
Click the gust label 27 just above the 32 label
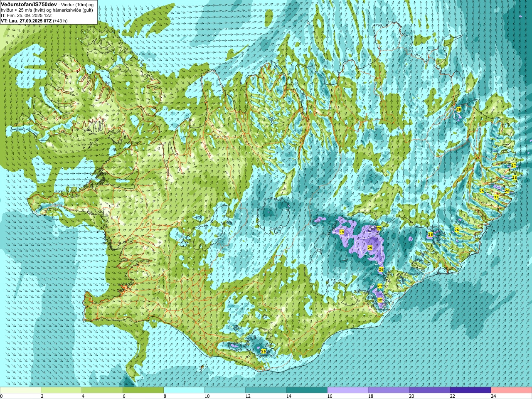380,286
